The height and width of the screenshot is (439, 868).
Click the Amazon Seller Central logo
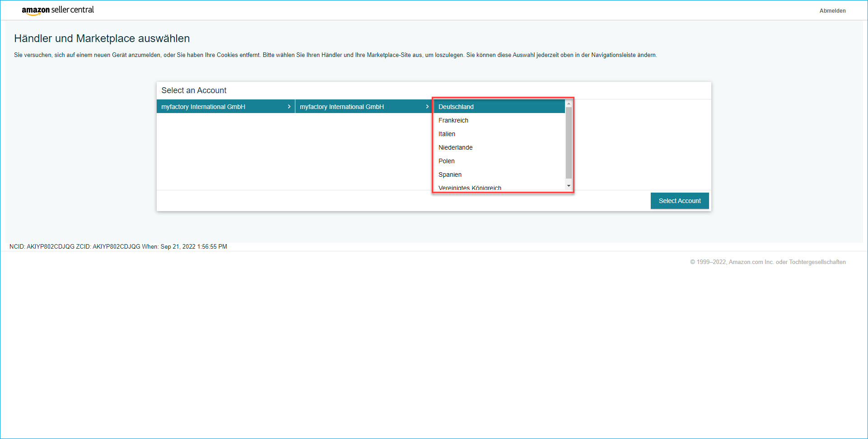[x=58, y=10]
